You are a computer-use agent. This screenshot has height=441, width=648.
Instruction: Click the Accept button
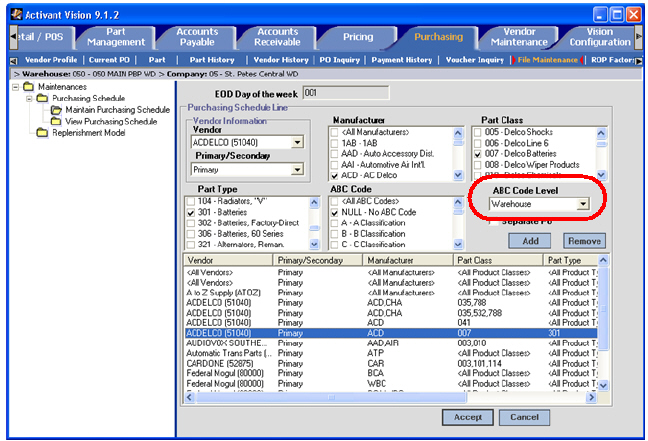click(467, 417)
